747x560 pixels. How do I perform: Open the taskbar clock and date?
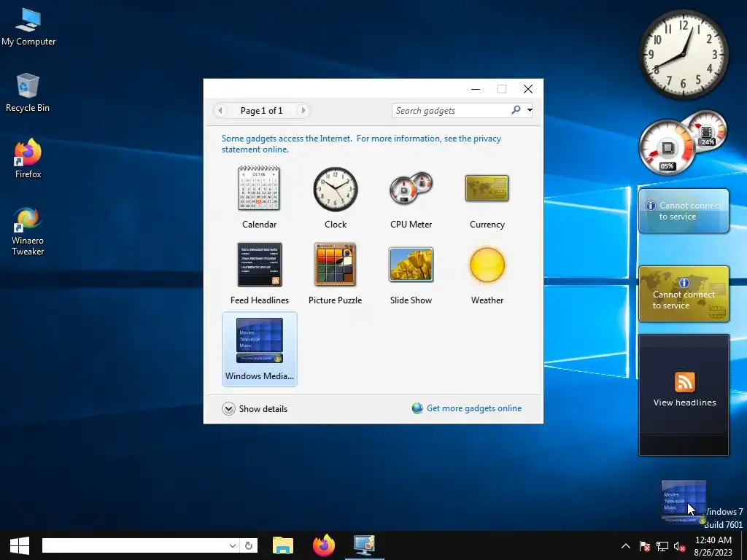coord(713,545)
